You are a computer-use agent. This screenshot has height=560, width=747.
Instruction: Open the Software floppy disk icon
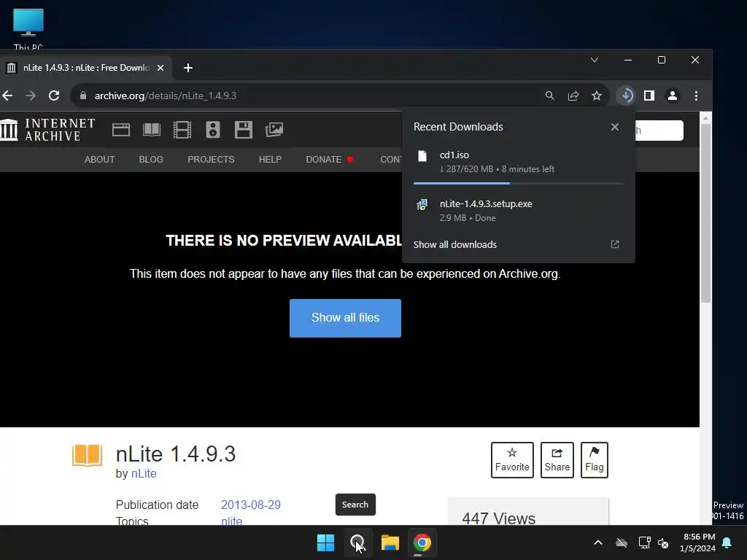244,130
